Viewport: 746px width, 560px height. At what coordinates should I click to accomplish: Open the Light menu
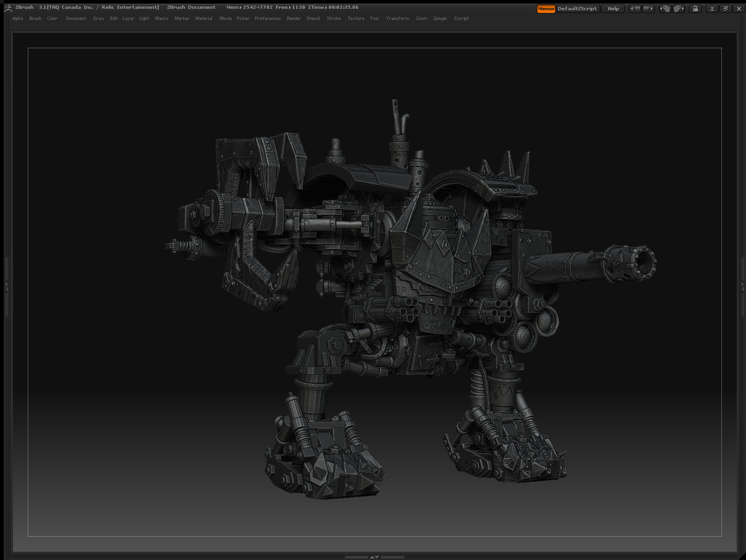[x=144, y=19]
